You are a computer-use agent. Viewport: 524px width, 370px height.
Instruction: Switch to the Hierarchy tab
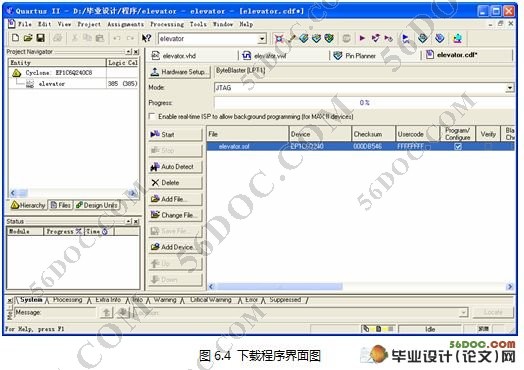point(28,205)
